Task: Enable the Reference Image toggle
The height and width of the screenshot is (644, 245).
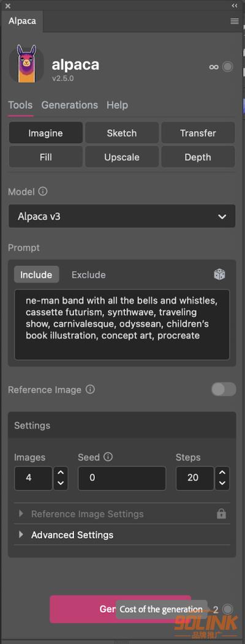Action: tap(224, 389)
